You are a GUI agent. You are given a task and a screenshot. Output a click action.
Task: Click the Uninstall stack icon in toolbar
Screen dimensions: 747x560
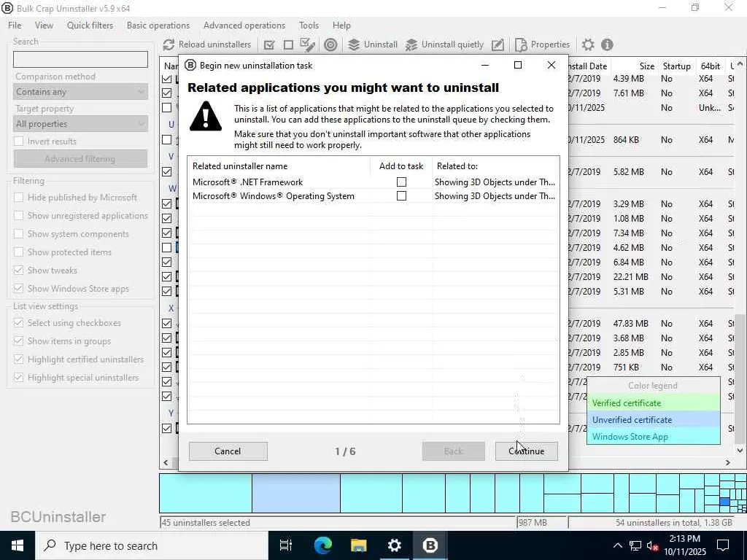point(354,44)
